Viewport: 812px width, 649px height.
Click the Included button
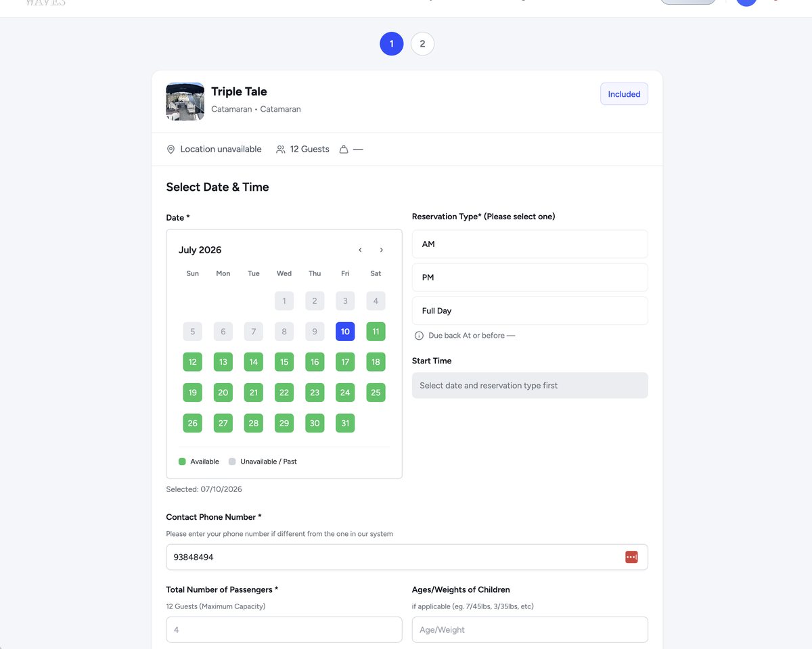[x=624, y=94]
